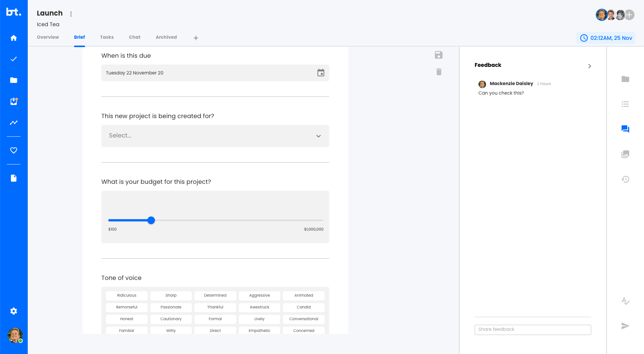This screenshot has height=354, width=644.
Task: Click the 'Can you check this?' comment
Action: (x=501, y=93)
